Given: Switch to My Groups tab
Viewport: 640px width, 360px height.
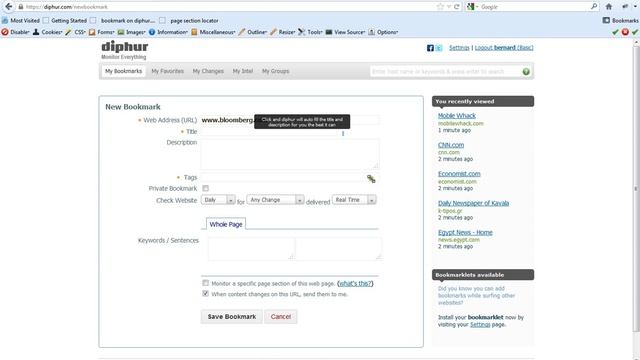Looking at the screenshot, I should [276, 71].
